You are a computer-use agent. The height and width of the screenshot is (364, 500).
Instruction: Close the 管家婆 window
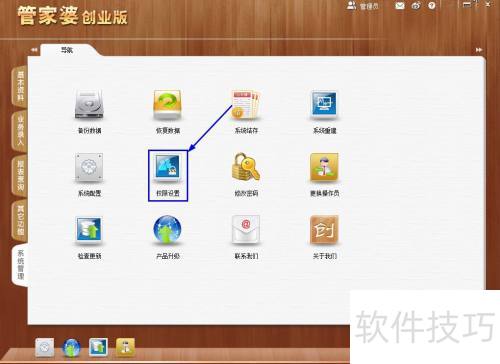(488, 4)
